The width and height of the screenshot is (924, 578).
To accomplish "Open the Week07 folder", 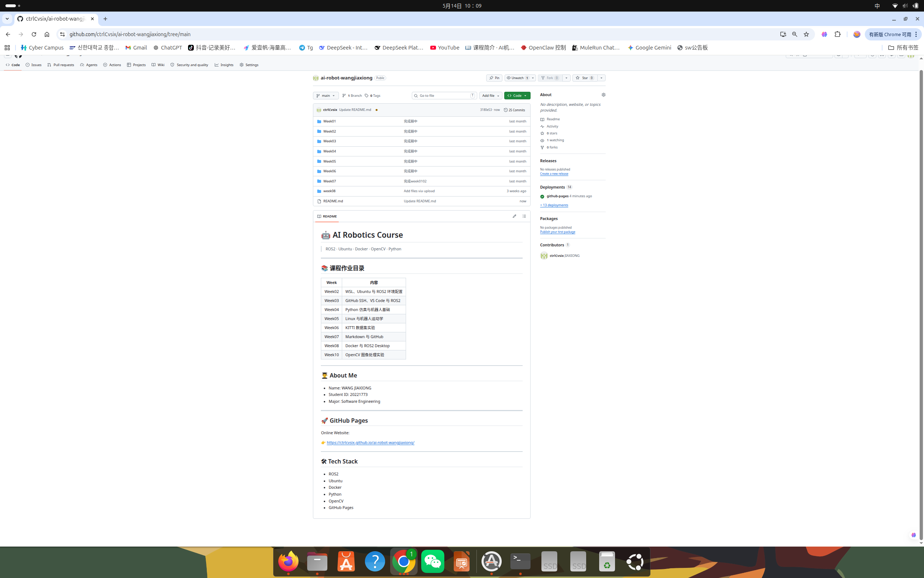I will point(330,181).
